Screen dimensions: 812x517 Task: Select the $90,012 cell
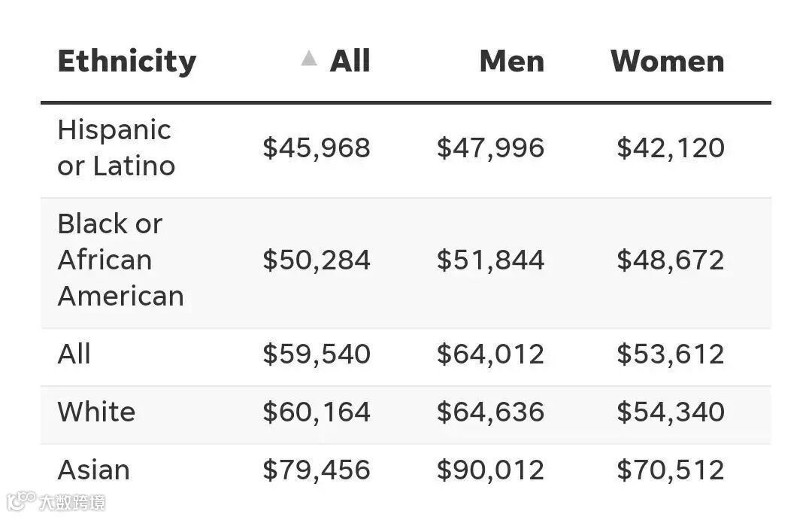pos(490,470)
